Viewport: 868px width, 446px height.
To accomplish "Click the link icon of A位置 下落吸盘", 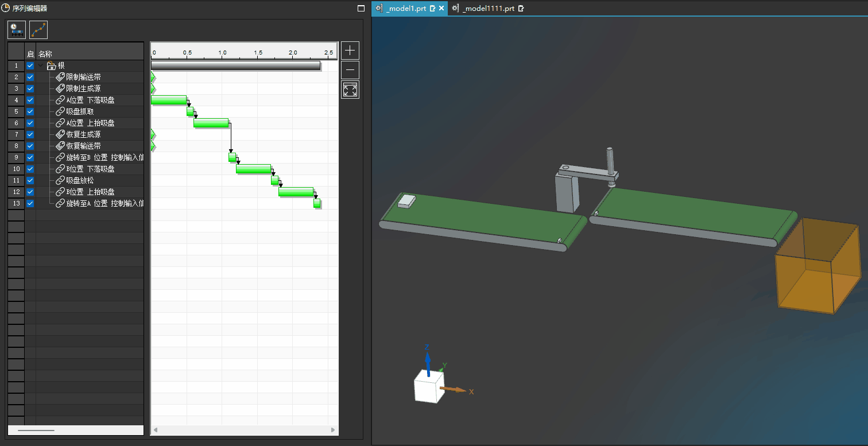I will (x=60, y=100).
